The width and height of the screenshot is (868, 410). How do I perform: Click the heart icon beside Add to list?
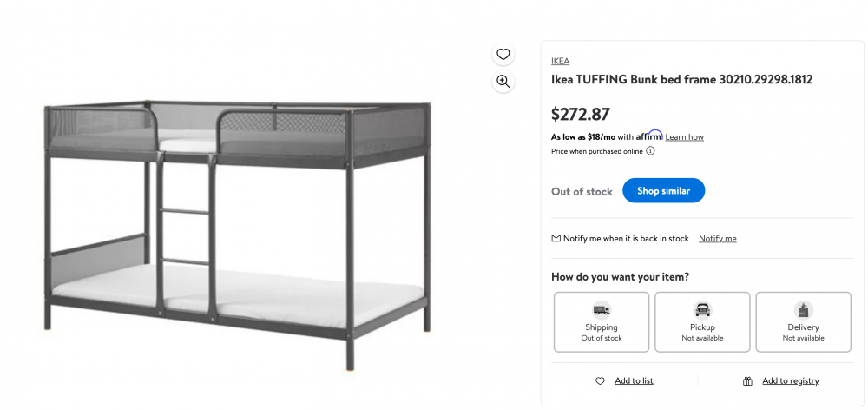(x=600, y=381)
